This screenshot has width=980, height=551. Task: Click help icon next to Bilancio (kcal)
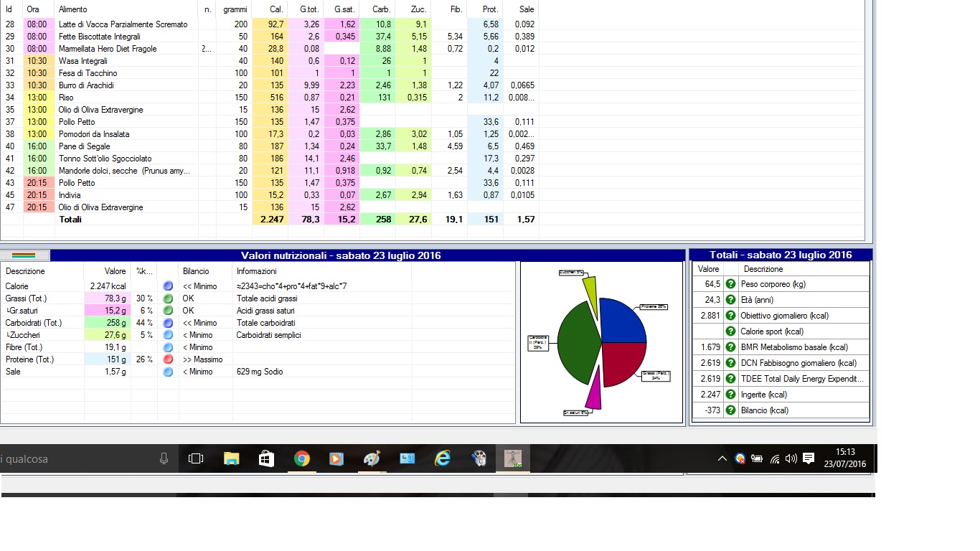click(731, 410)
